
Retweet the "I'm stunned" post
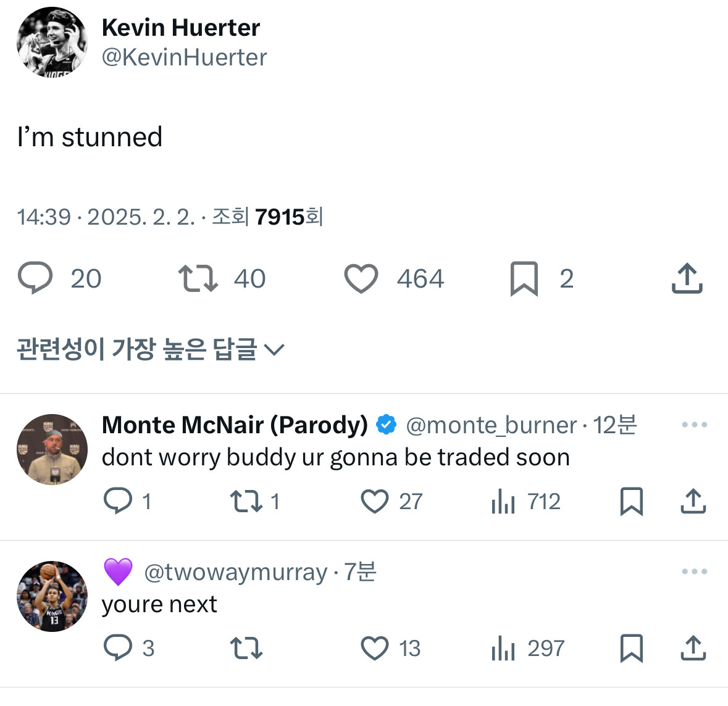(x=198, y=278)
